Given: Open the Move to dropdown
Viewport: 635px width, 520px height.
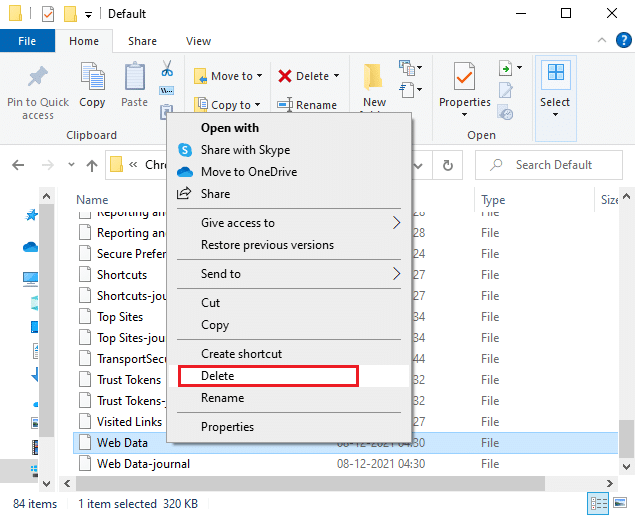Looking at the screenshot, I should 228,76.
